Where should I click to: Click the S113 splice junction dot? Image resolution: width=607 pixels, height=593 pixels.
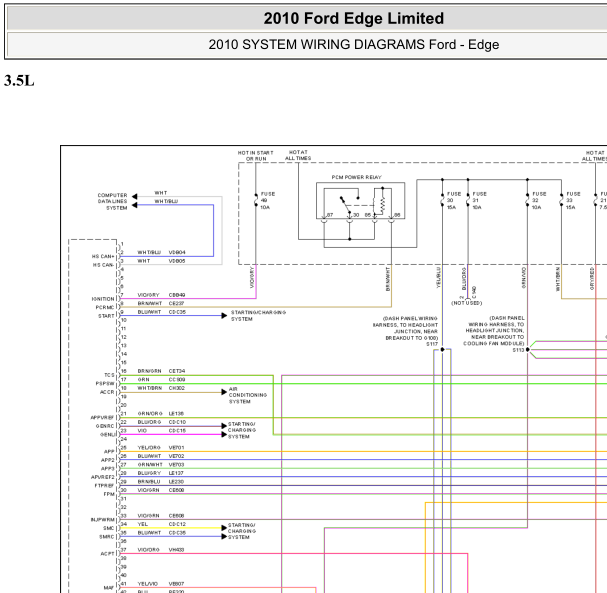[528, 350]
